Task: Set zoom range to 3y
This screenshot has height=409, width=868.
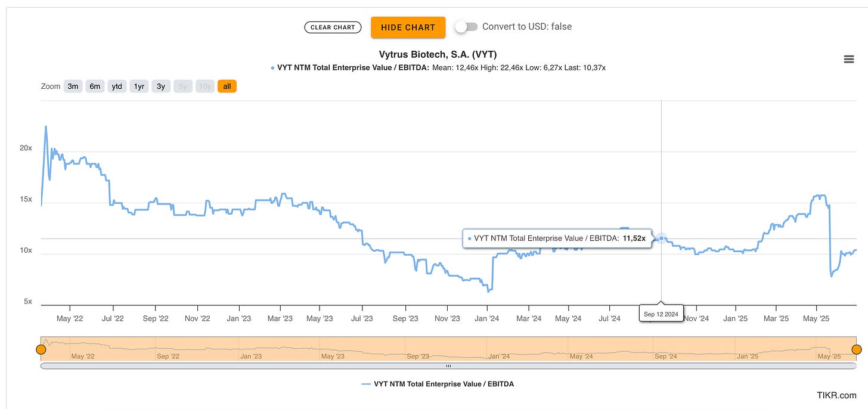Action: 161,86
